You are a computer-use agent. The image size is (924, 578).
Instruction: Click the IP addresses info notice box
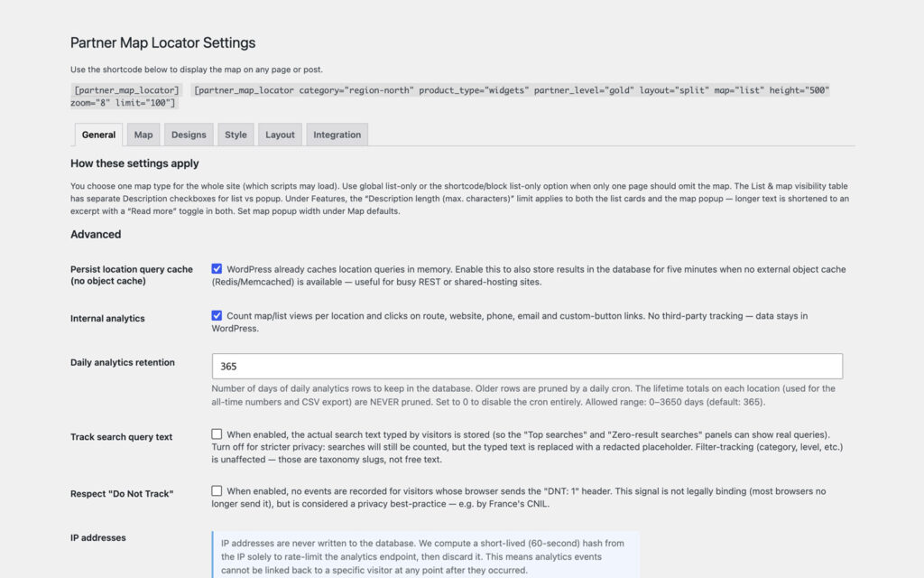click(x=426, y=555)
